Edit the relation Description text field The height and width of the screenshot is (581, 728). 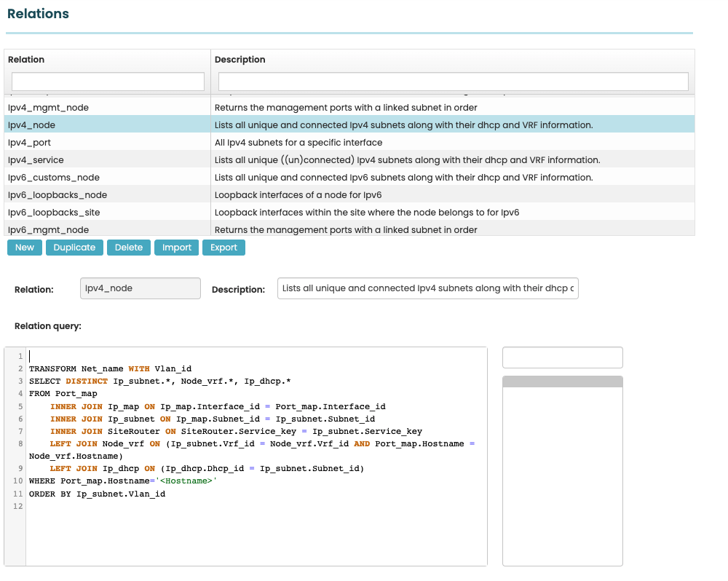[x=428, y=288]
